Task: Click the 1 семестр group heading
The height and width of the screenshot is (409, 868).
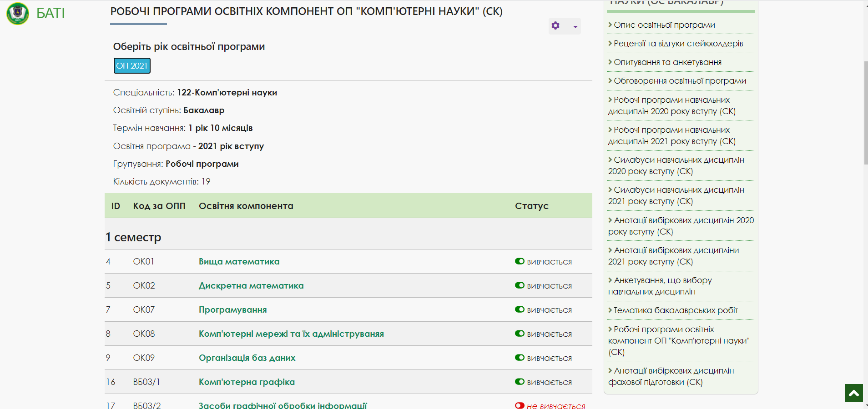Action: [x=133, y=237]
